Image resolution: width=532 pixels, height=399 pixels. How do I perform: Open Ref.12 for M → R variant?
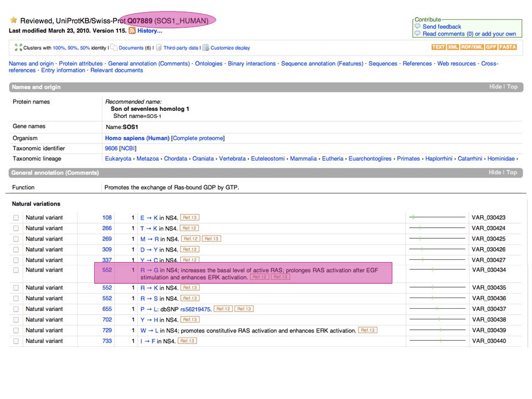click(x=191, y=239)
